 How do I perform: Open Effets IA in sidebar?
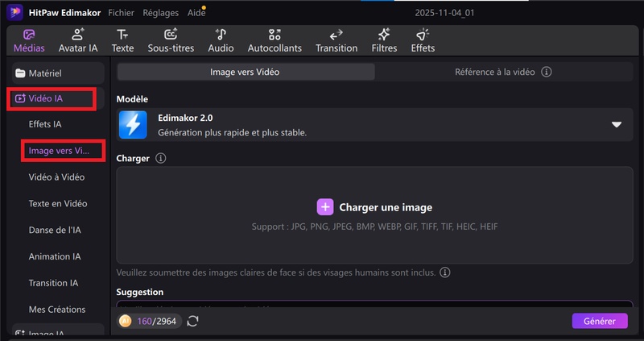point(45,124)
